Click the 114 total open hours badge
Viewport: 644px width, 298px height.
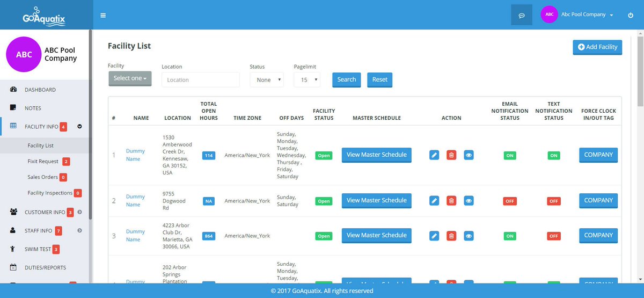pos(209,155)
